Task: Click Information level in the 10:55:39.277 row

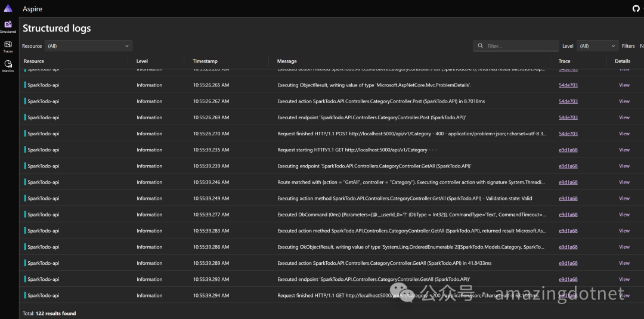Action: pyautogui.click(x=150, y=214)
